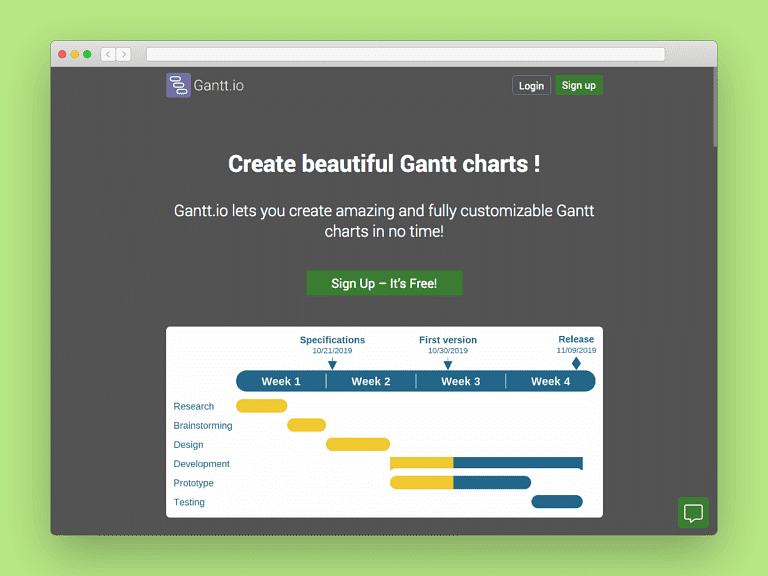Click the First version milestone arrow
The image size is (768, 576).
point(448,365)
